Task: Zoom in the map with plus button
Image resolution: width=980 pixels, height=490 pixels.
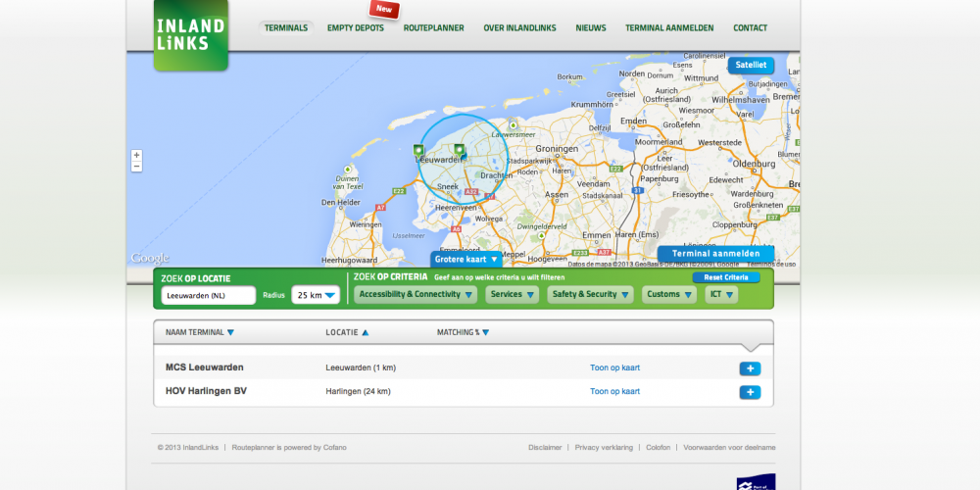Action: click(x=136, y=155)
